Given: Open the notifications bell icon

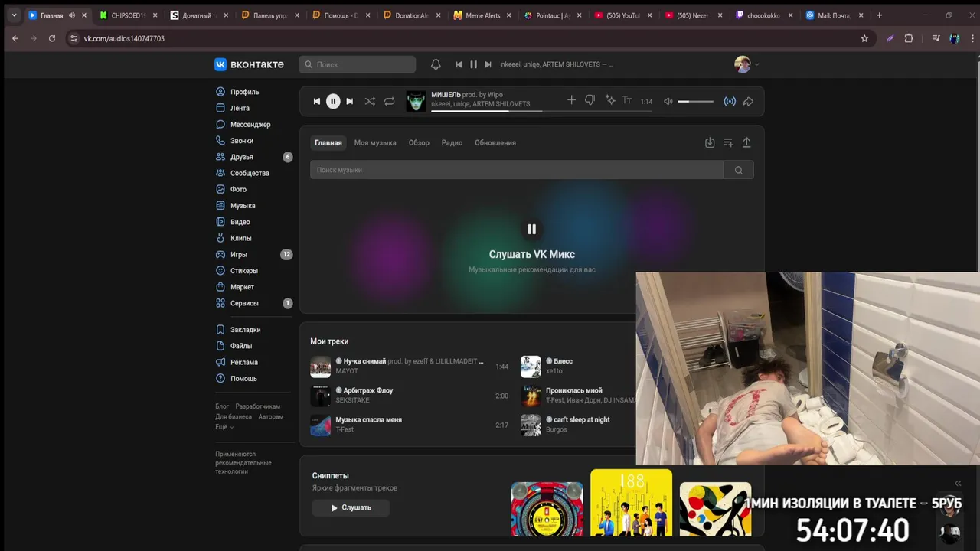Looking at the screenshot, I should pyautogui.click(x=436, y=64).
